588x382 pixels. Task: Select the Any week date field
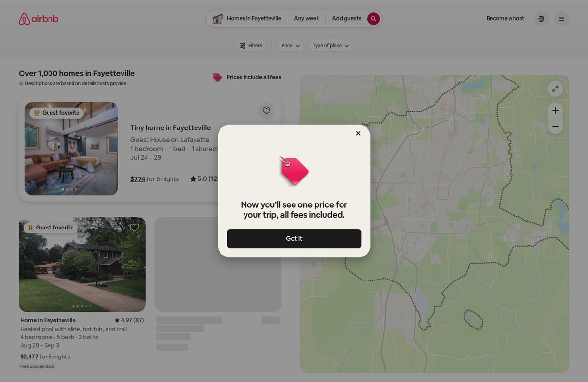click(307, 19)
